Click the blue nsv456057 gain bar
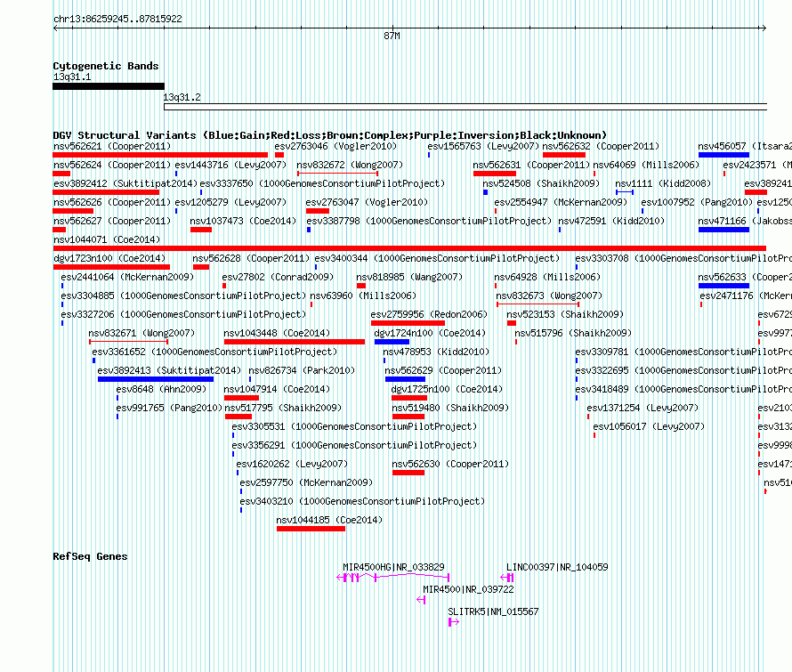This screenshot has width=792, height=672. coord(723,155)
